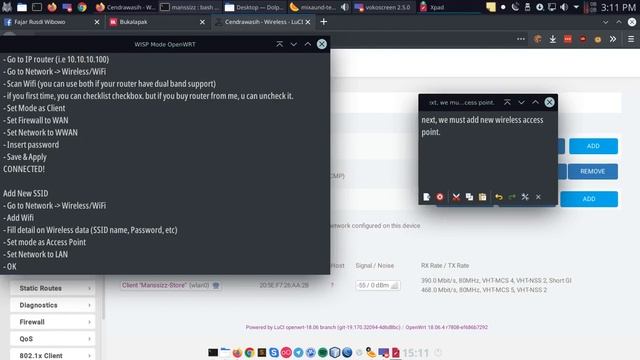This screenshot has width=640, height=360.
Task: Click the -55 / 0 dBm signal indicator
Action: coord(378,285)
